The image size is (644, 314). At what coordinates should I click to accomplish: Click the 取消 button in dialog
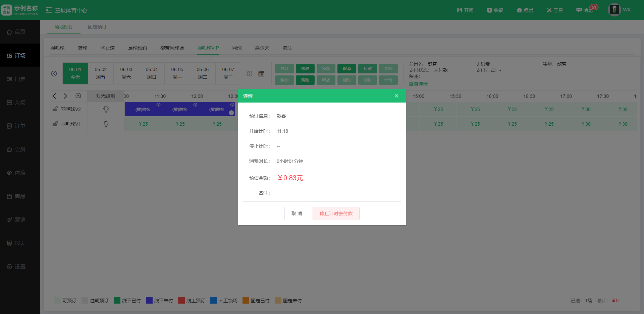click(297, 213)
